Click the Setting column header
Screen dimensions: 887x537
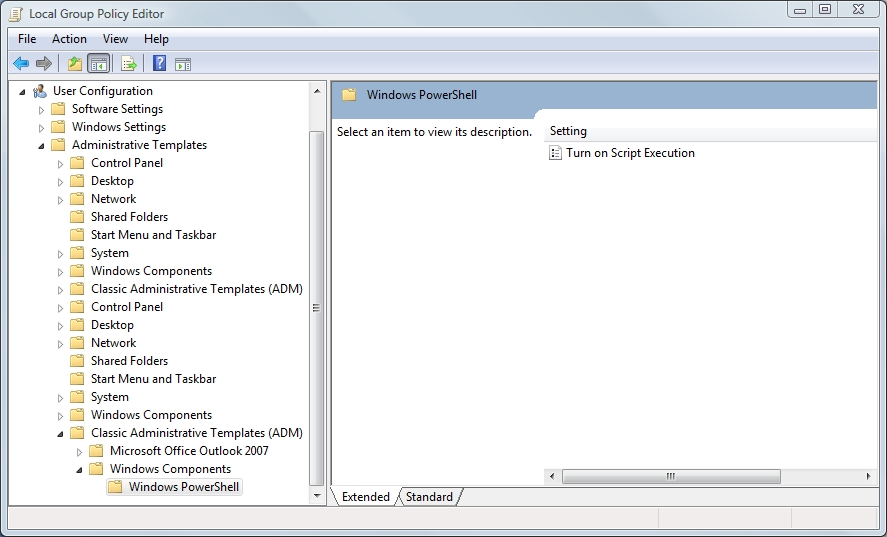568,131
